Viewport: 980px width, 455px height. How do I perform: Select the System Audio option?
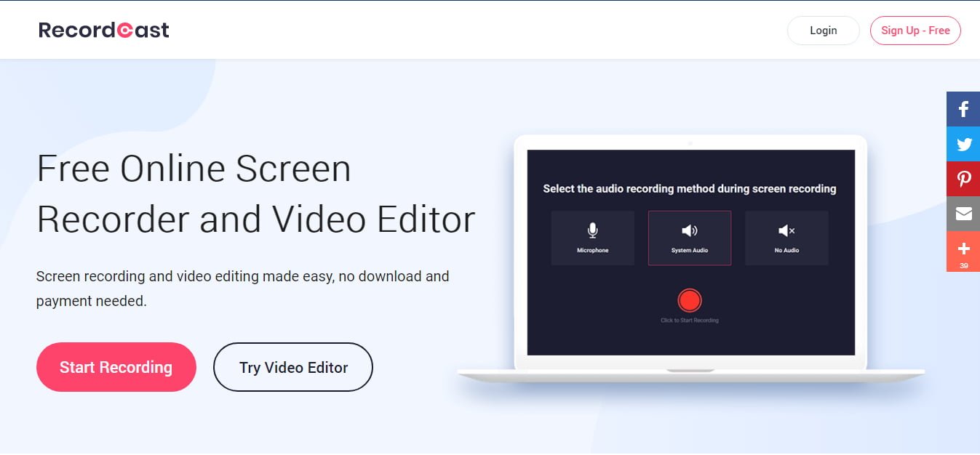690,238
